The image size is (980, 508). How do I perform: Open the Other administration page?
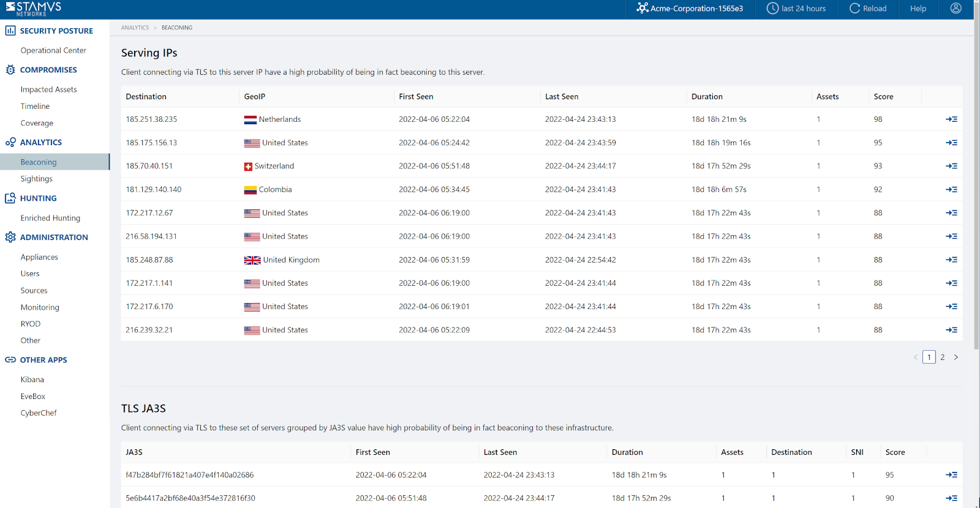point(31,340)
